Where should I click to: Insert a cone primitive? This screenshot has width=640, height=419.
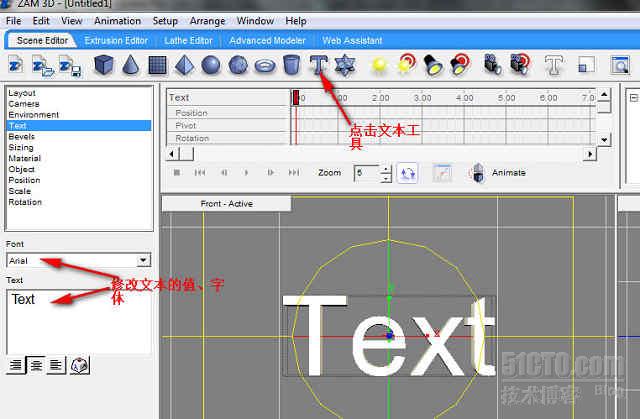131,65
